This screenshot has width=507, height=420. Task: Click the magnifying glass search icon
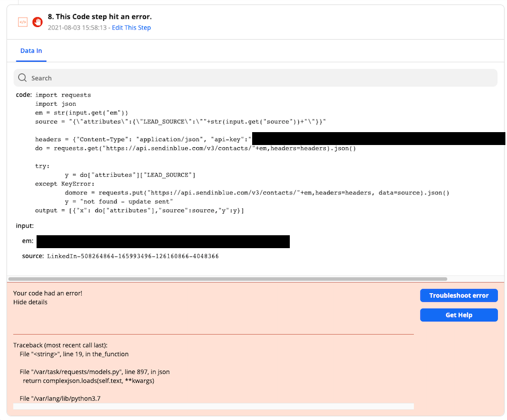click(x=22, y=77)
